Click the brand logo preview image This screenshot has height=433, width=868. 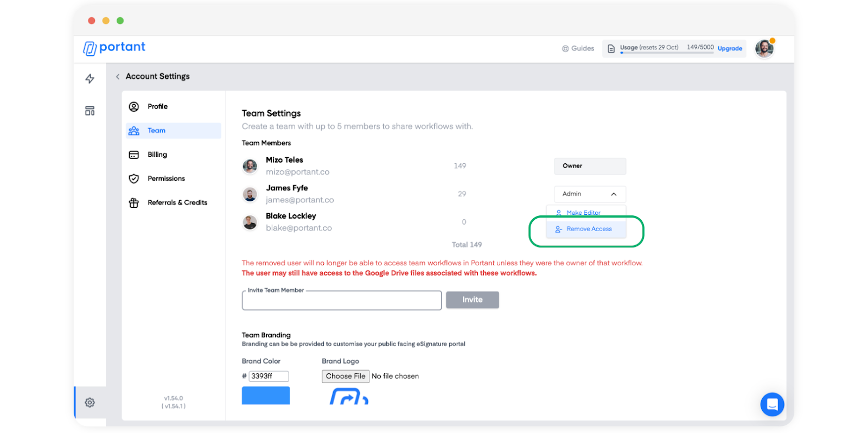pyautogui.click(x=349, y=397)
